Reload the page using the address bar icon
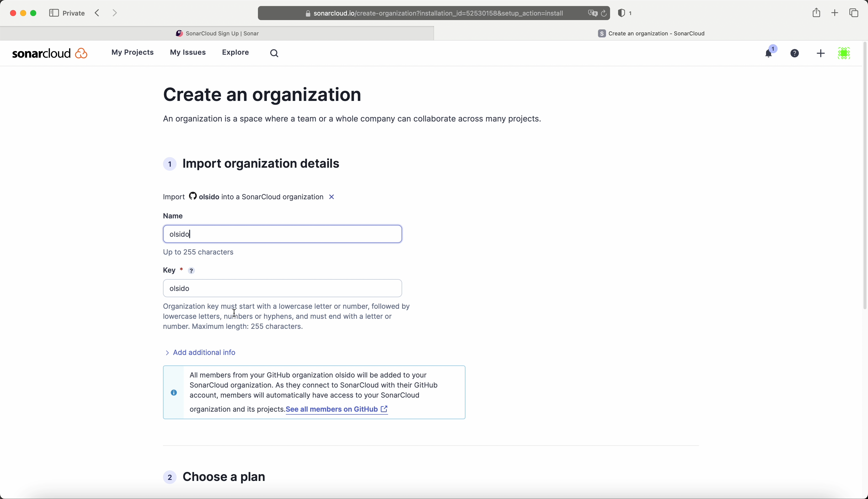 (x=604, y=13)
